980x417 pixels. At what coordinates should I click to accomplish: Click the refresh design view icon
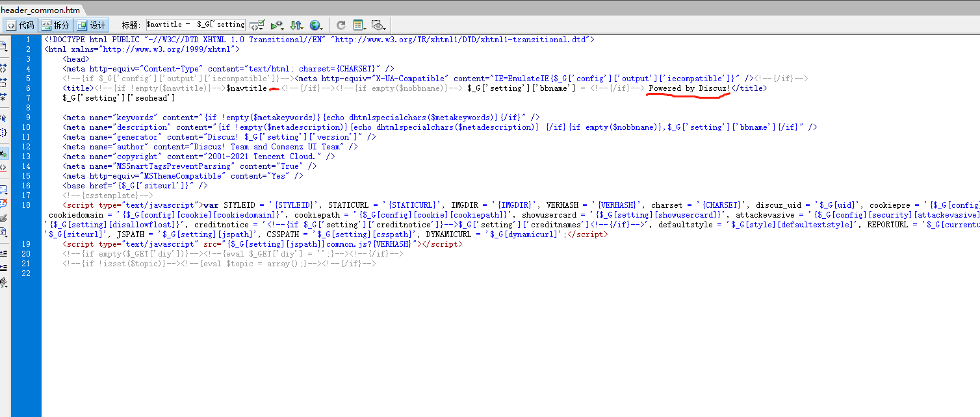(x=341, y=25)
